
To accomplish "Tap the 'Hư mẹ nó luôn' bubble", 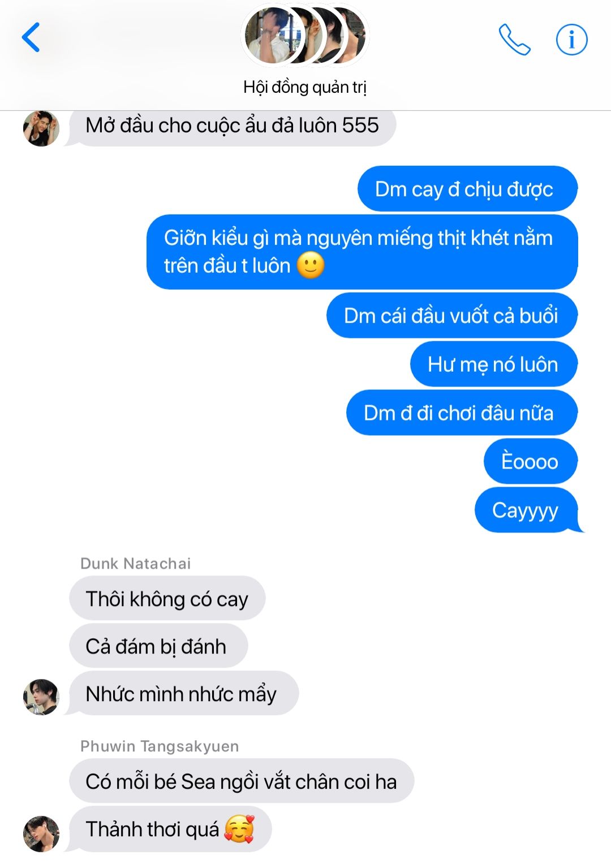I will pyautogui.click(x=494, y=364).
